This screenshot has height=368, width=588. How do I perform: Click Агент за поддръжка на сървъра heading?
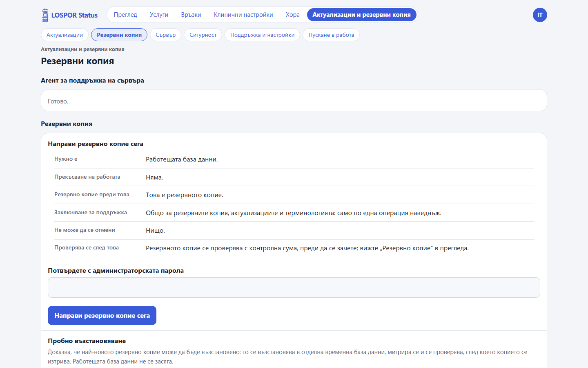click(92, 81)
